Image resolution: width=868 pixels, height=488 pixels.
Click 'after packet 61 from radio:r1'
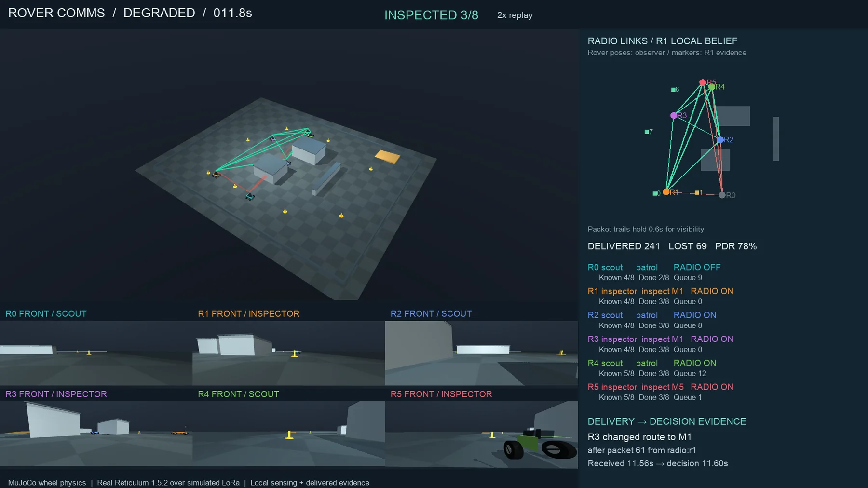tap(641, 450)
